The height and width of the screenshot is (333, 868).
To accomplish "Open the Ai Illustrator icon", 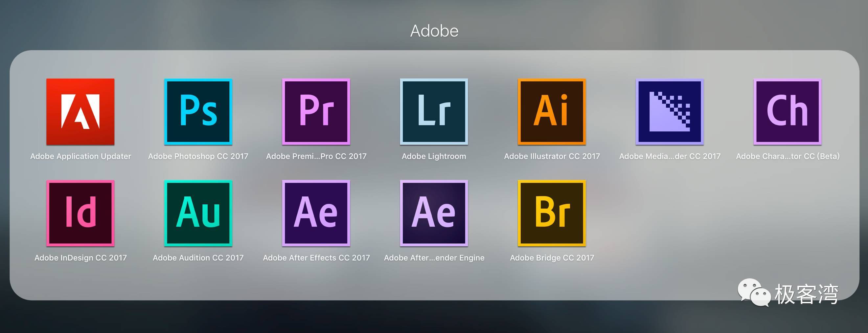I will [552, 112].
